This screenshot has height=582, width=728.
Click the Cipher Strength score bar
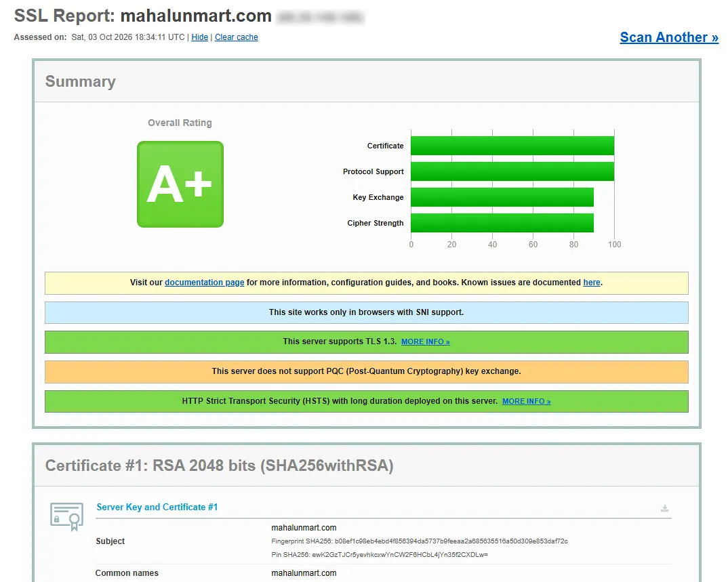tap(502, 223)
